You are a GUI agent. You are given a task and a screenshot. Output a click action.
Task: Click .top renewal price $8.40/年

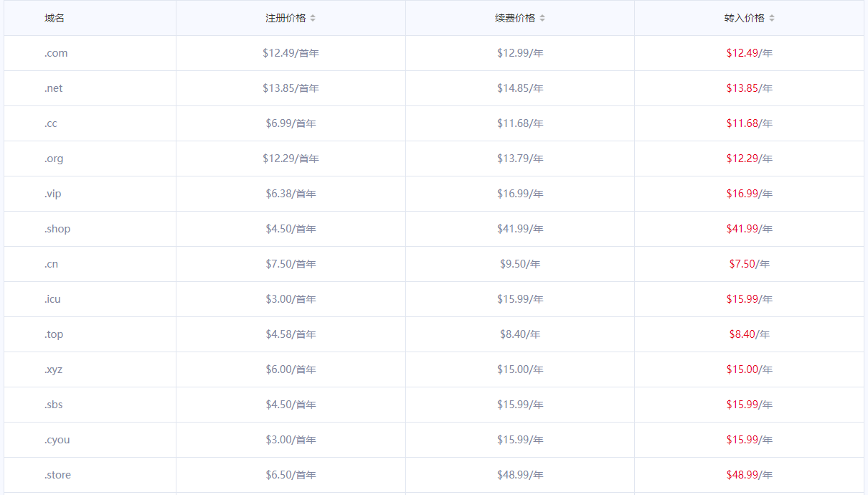pos(520,334)
